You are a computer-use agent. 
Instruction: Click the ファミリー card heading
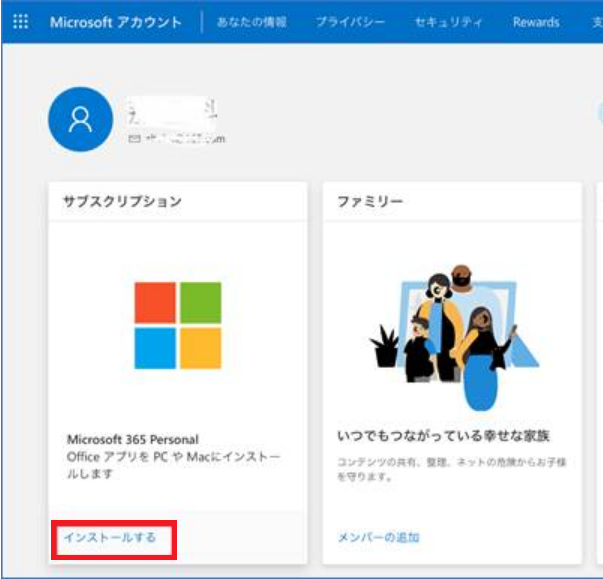point(370,201)
